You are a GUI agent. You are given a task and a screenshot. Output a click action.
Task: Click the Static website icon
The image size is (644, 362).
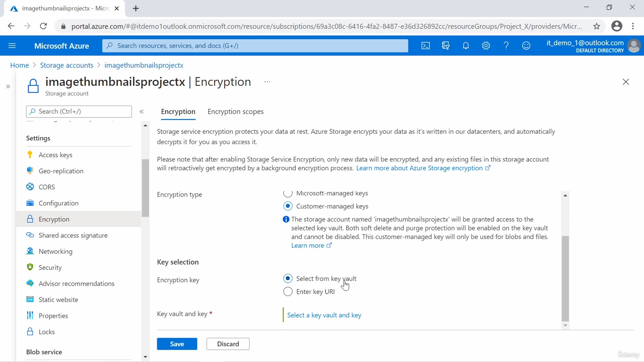click(x=30, y=299)
